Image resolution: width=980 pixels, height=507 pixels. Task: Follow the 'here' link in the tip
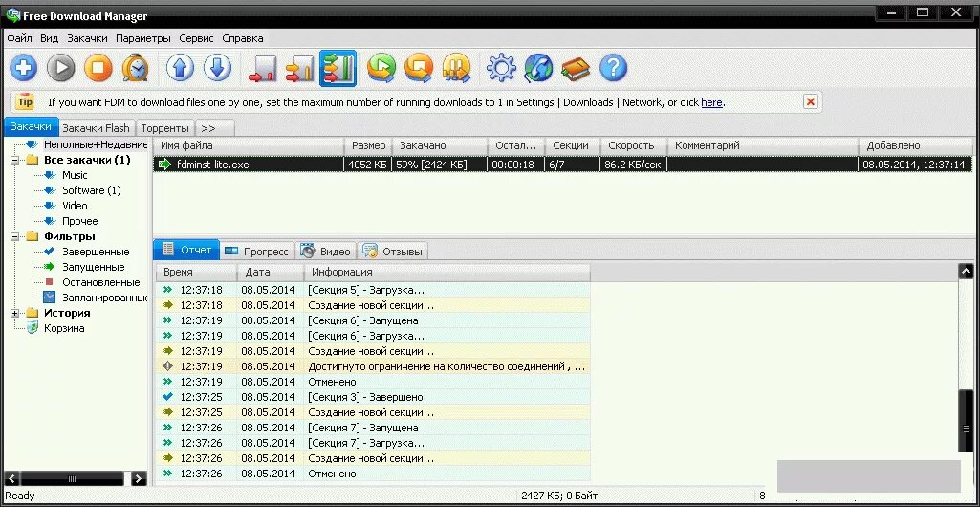pyautogui.click(x=712, y=102)
